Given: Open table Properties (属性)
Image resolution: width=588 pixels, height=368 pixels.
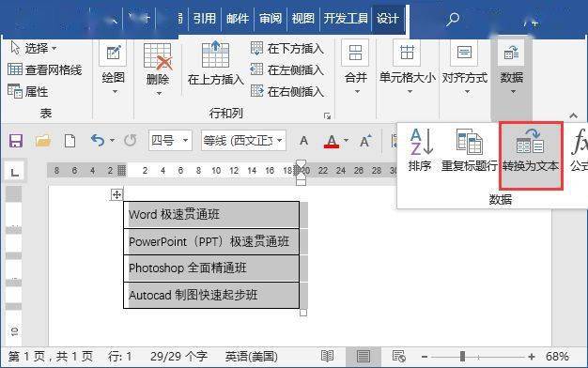Looking at the screenshot, I should coord(28,91).
